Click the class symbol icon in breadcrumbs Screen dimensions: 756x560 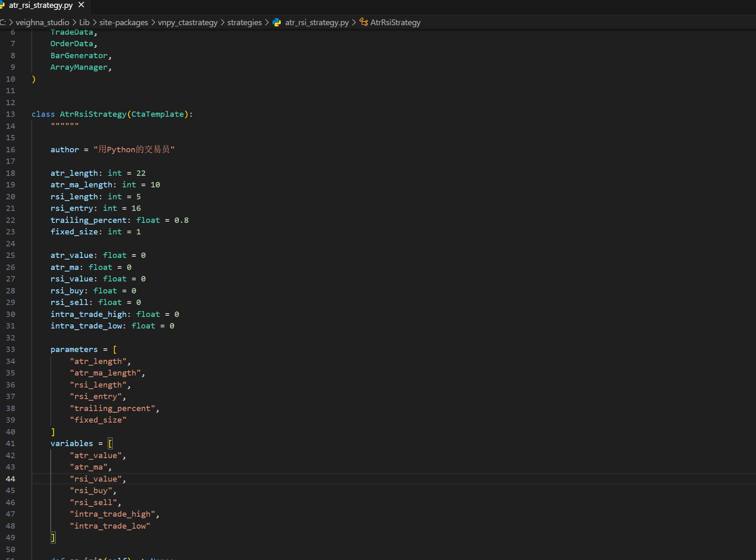tap(363, 22)
